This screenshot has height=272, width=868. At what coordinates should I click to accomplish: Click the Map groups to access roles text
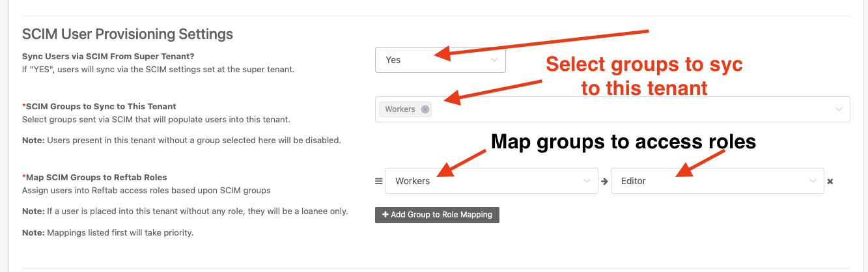tap(623, 141)
